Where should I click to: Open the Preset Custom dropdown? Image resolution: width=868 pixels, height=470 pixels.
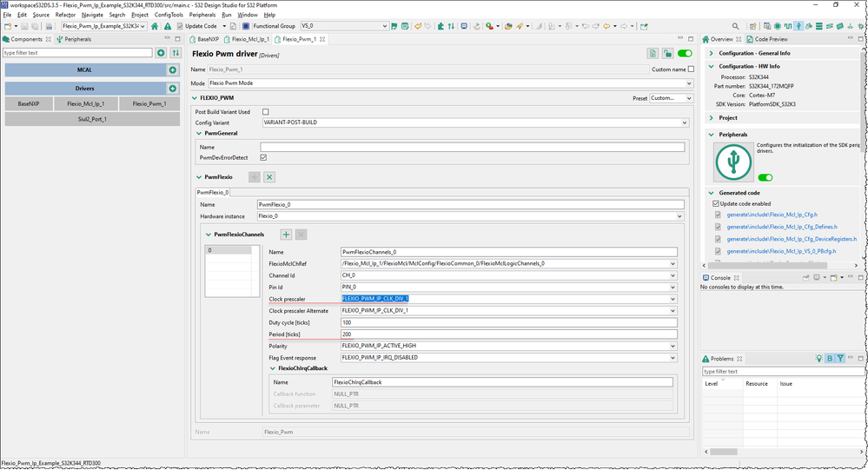pyautogui.click(x=671, y=98)
